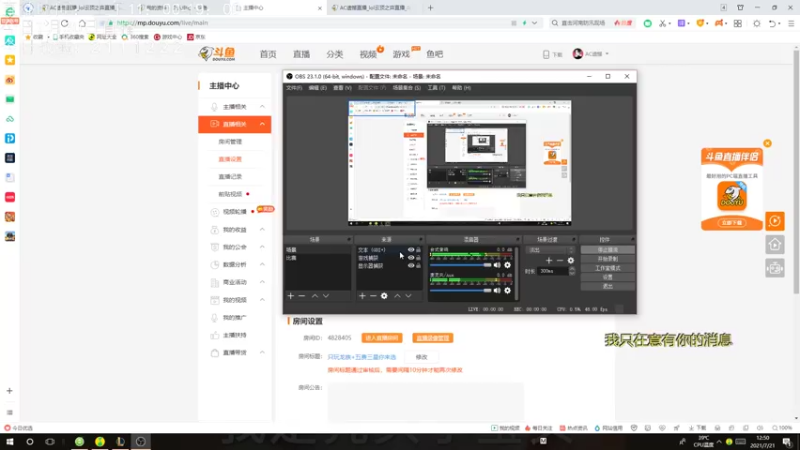The image size is (800, 450).
Task: Click the Douyu logo in the page header
Action: point(217,54)
